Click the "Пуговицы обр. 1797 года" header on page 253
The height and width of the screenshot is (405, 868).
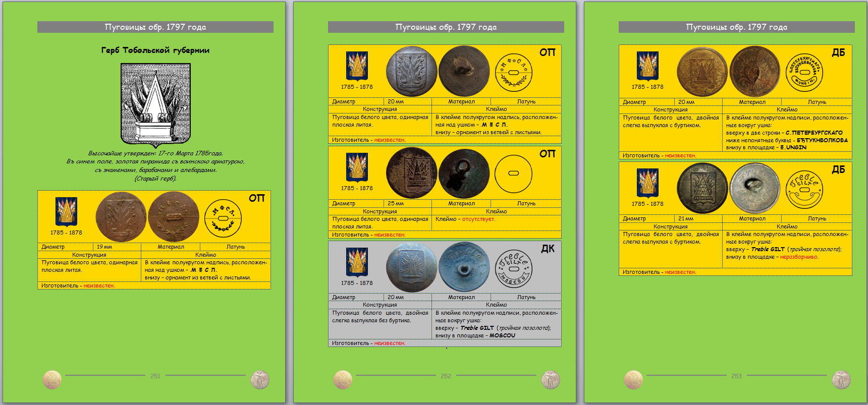736,27
